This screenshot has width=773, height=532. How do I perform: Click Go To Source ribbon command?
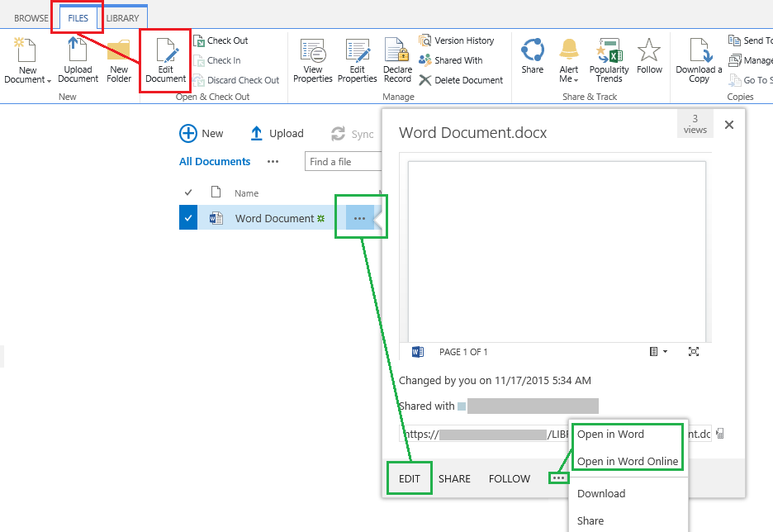click(x=751, y=80)
